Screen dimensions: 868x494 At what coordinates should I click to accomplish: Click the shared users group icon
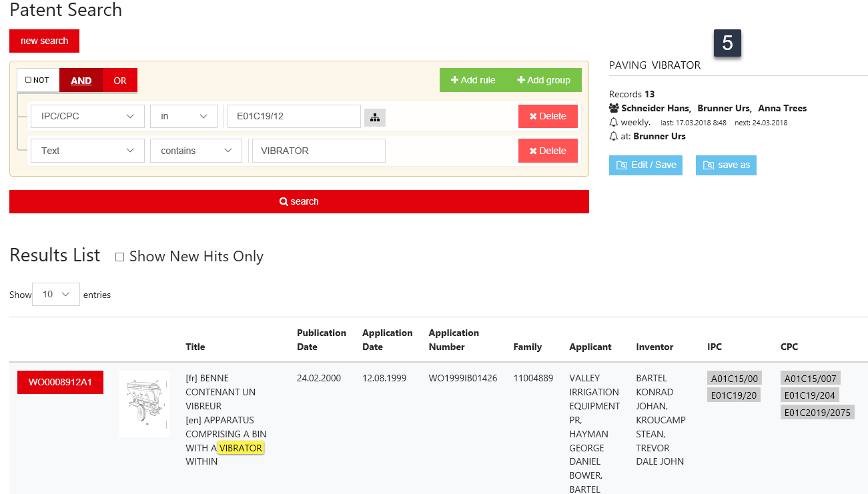coord(614,108)
